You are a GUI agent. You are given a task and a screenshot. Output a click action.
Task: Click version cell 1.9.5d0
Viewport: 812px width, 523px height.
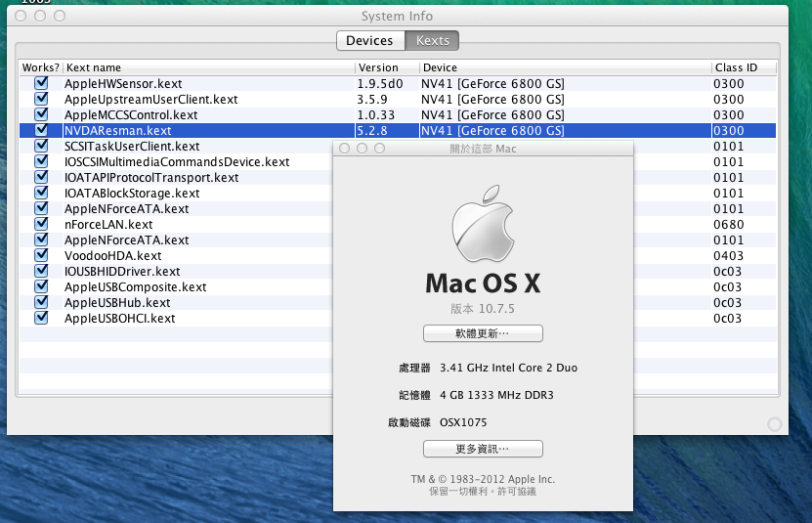pos(380,84)
